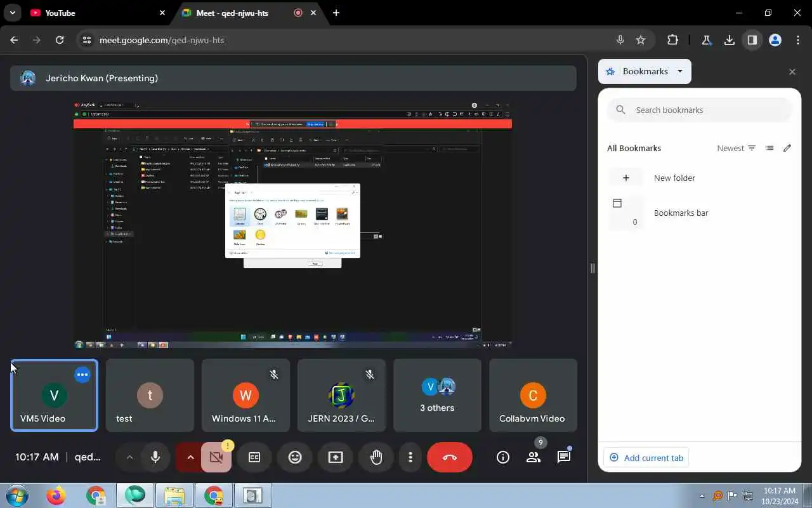Open the taskbar clock 10:17 AM
The width and height of the screenshot is (812, 508).
(780, 495)
